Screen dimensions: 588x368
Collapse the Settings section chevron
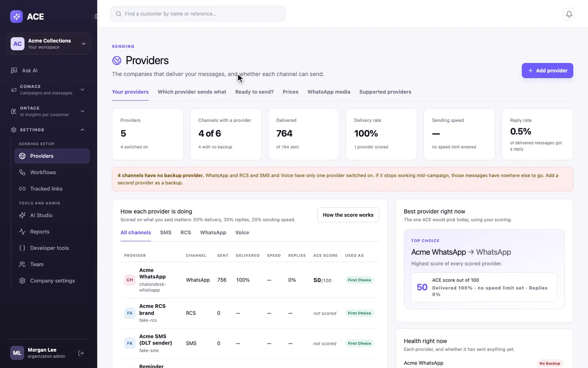pyautogui.click(x=82, y=130)
